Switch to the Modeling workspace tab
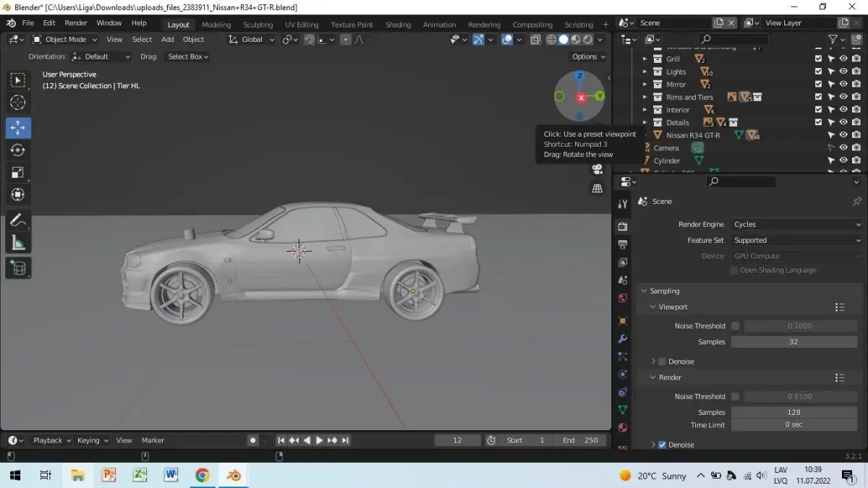This screenshot has width=868, height=488. point(216,25)
